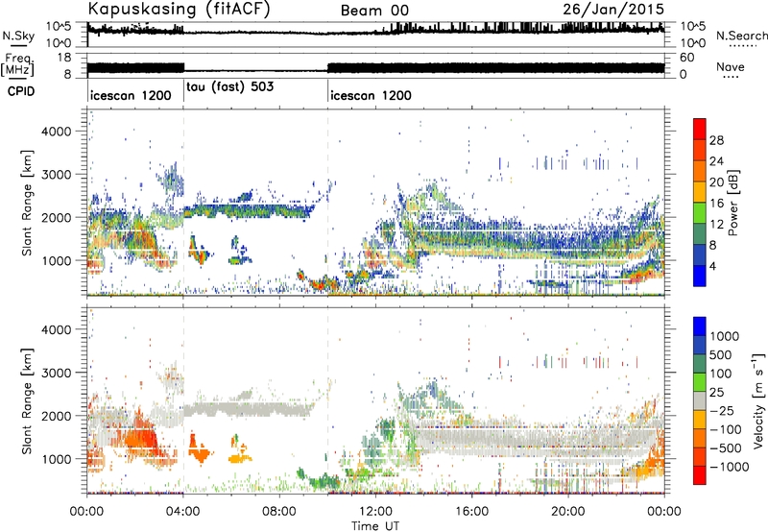This screenshot has height=532, width=768.
Task: Click the '-25' tick on Velocity scale
Action: pyautogui.click(x=724, y=410)
